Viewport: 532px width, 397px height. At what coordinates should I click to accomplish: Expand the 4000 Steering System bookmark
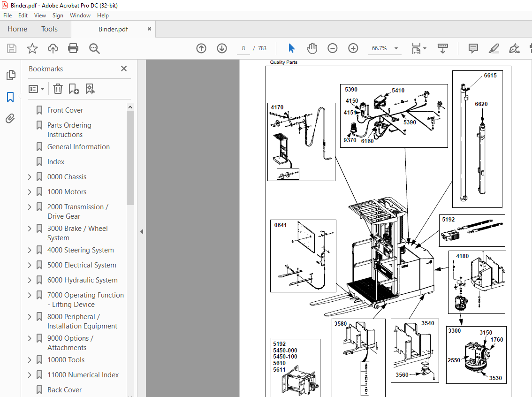30,250
